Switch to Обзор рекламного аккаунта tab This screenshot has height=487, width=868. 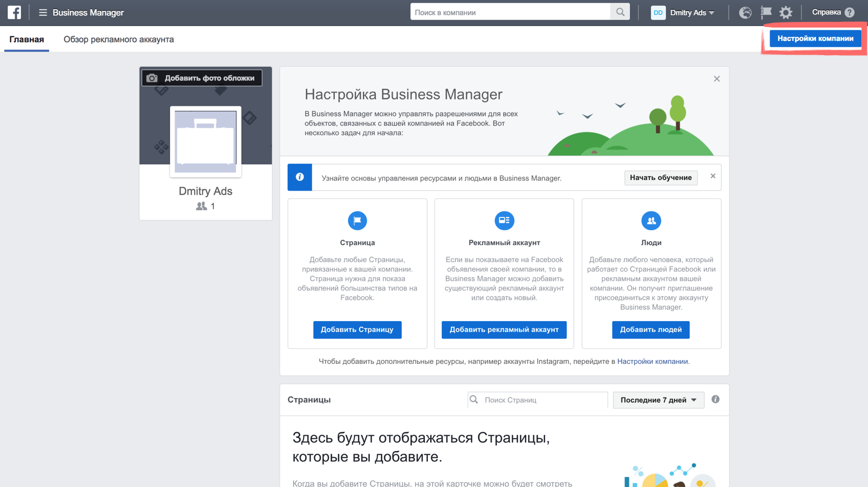(x=119, y=39)
